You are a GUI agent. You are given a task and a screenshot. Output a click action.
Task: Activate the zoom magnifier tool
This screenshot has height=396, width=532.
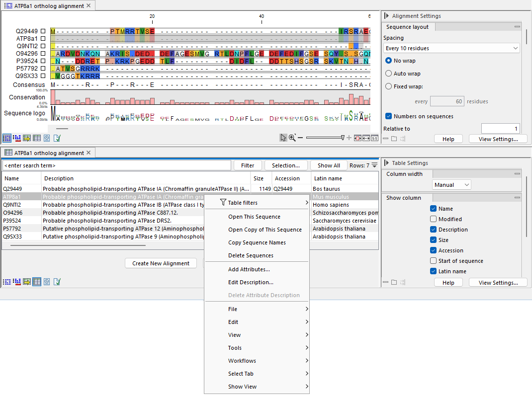click(x=292, y=138)
